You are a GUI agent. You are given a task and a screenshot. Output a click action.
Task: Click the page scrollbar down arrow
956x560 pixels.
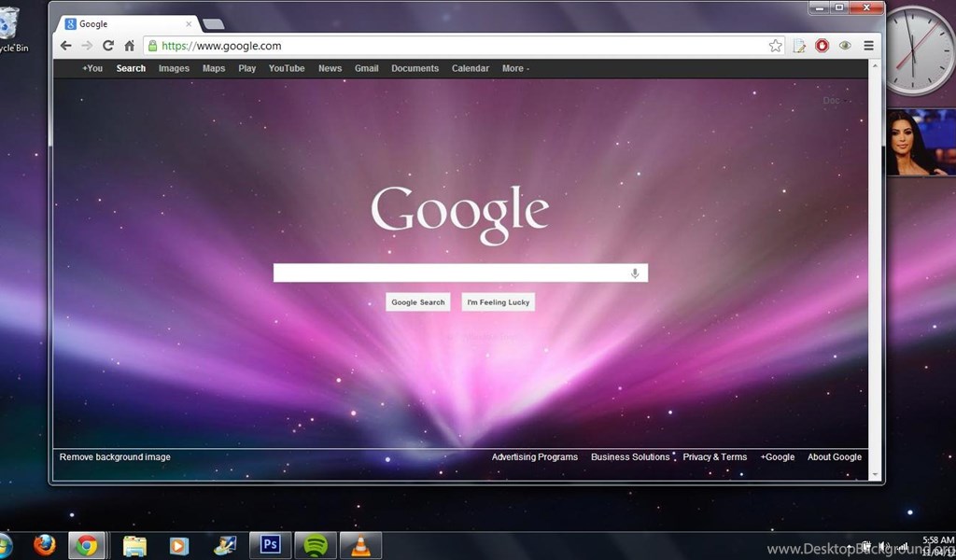pos(875,475)
